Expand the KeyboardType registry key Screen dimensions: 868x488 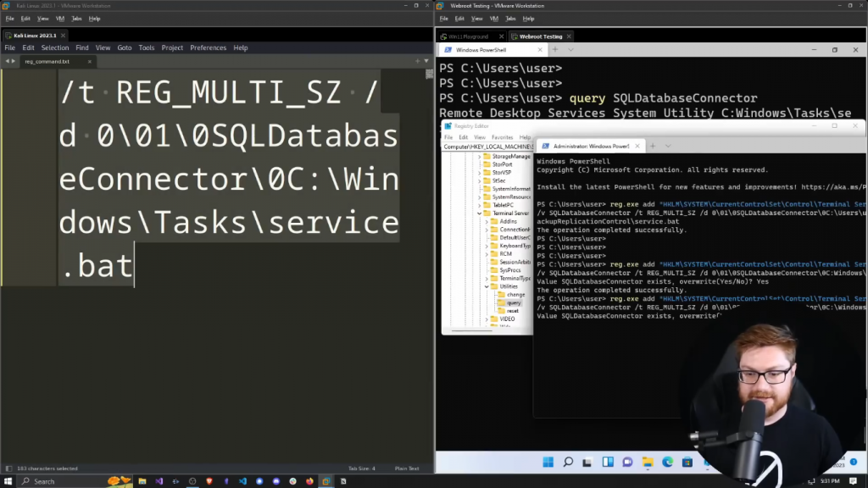(x=487, y=246)
